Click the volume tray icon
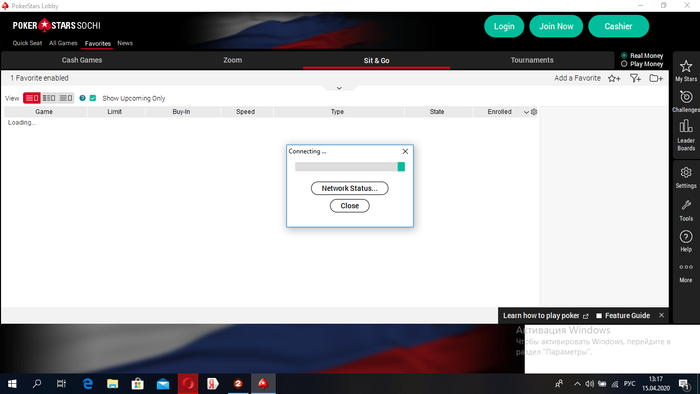 coord(589,384)
